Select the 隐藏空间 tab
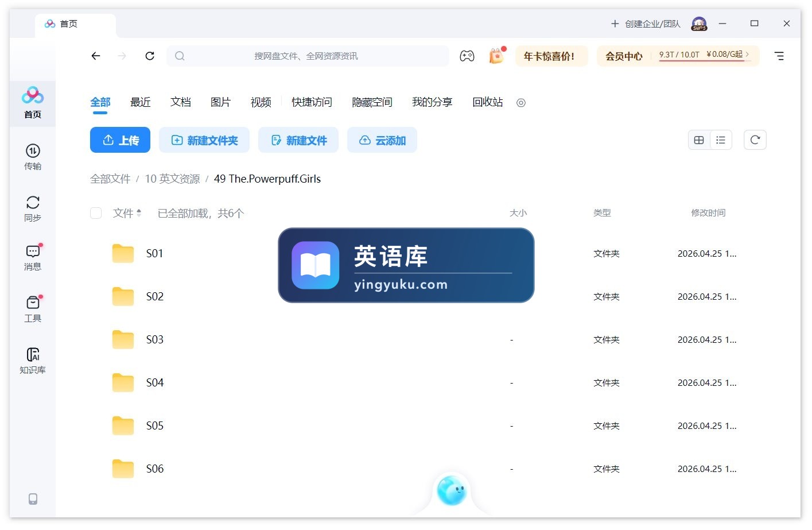 point(372,102)
